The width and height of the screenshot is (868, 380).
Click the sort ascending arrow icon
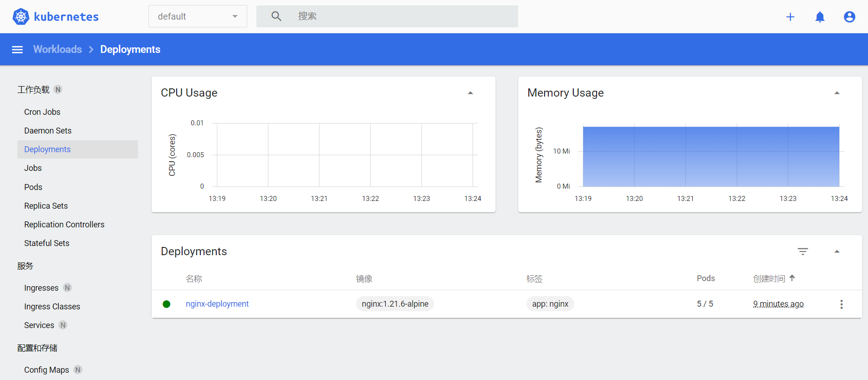pyautogui.click(x=792, y=278)
